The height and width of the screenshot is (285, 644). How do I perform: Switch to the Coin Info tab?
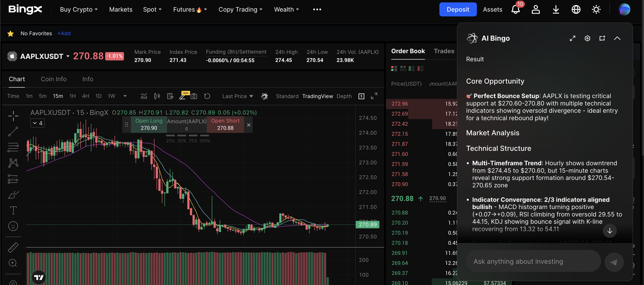click(x=53, y=79)
